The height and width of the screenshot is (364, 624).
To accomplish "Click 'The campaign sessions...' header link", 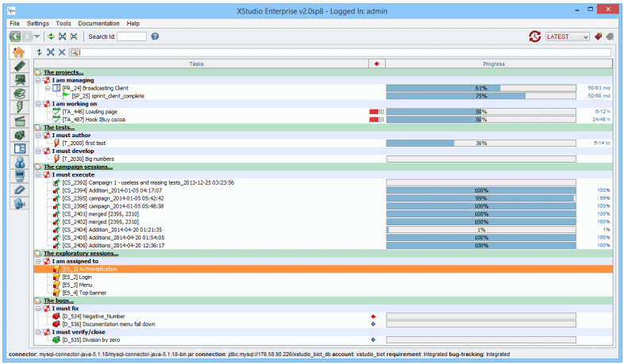I will (78, 167).
